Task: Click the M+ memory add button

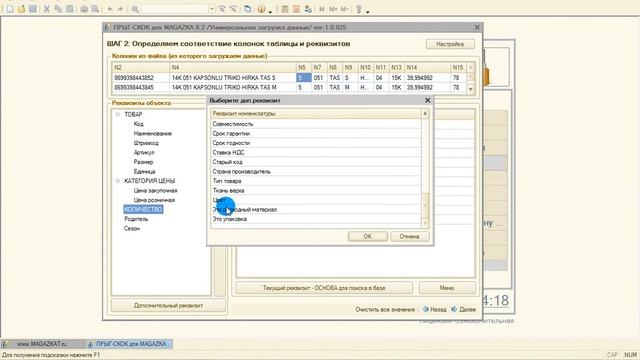Action: [x=333, y=9]
